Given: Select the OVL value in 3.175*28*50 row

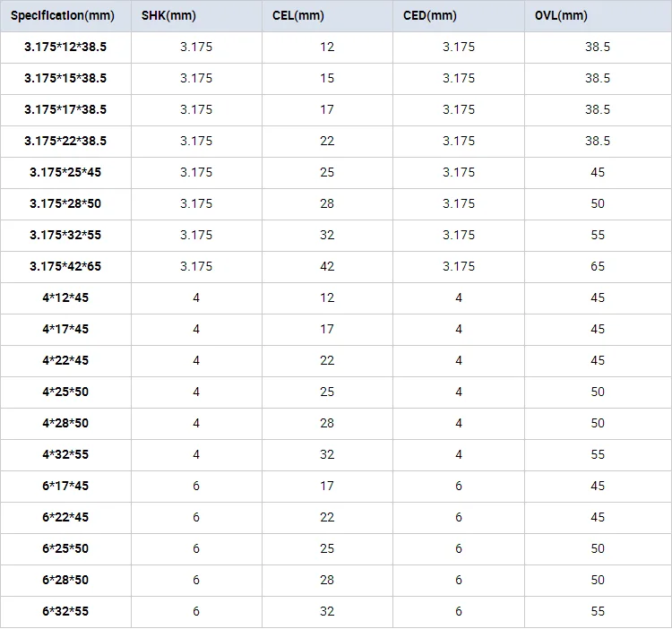Looking at the screenshot, I should point(598,203).
